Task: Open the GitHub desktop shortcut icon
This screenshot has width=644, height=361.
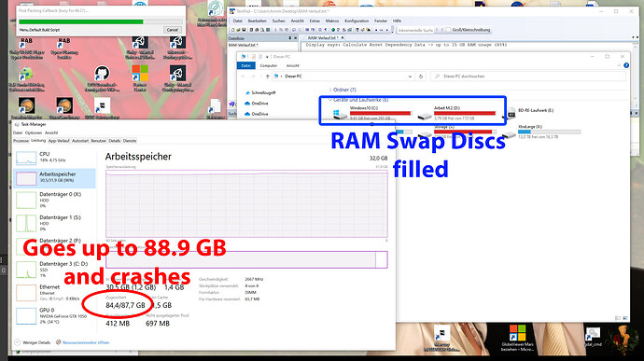Action: (102, 73)
